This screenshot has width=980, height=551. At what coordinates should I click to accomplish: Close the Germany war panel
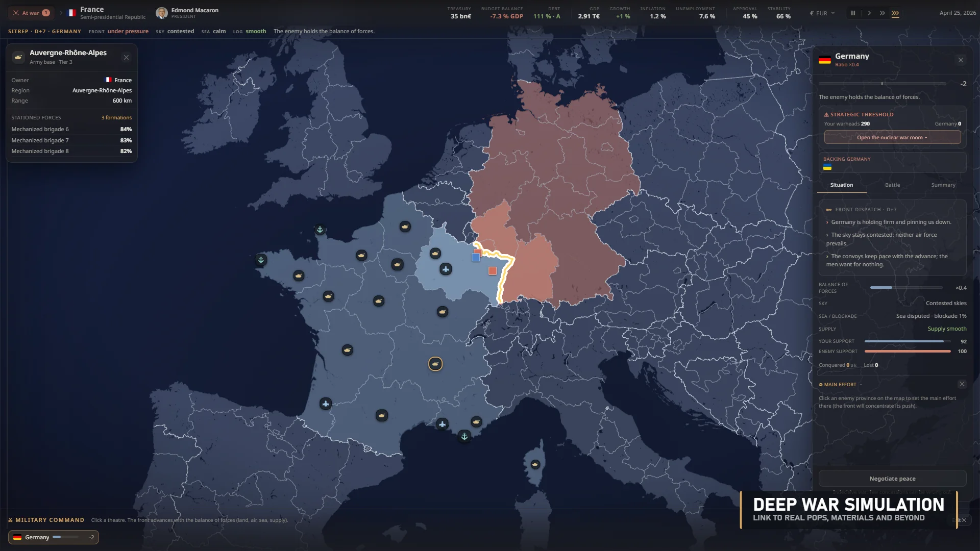(x=961, y=60)
